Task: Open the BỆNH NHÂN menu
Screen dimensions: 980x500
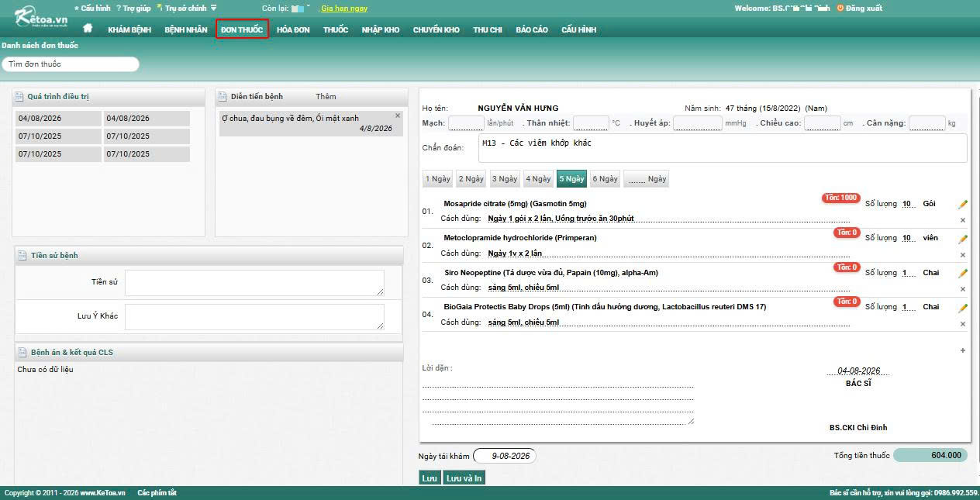Action: [186, 29]
